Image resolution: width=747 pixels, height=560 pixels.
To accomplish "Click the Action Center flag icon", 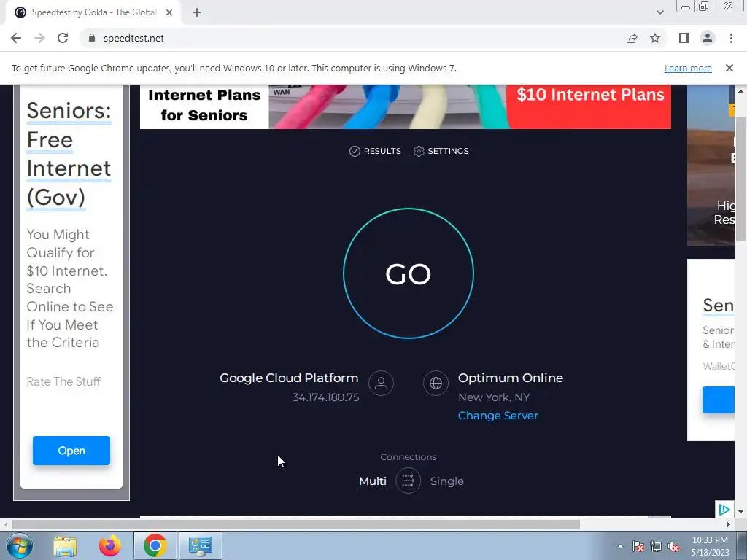I will [638, 546].
